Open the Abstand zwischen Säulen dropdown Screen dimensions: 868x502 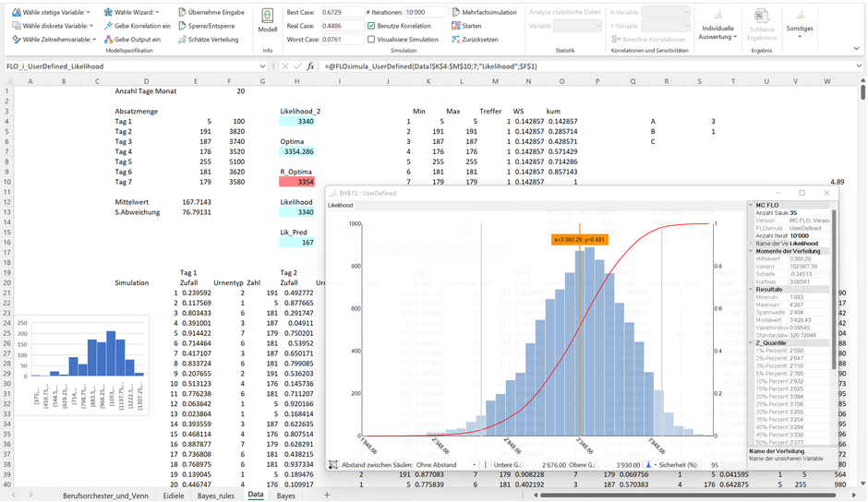[475, 465]
